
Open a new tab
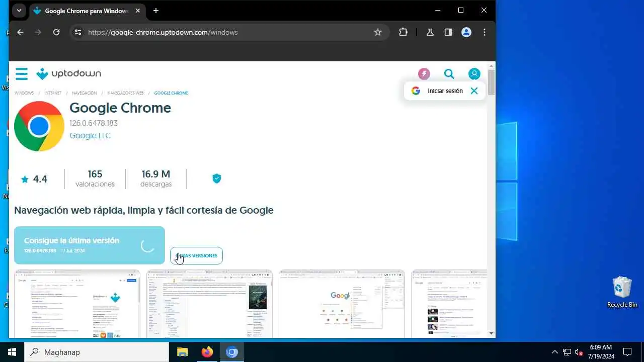pyautogui.click(x=156, y=11)
